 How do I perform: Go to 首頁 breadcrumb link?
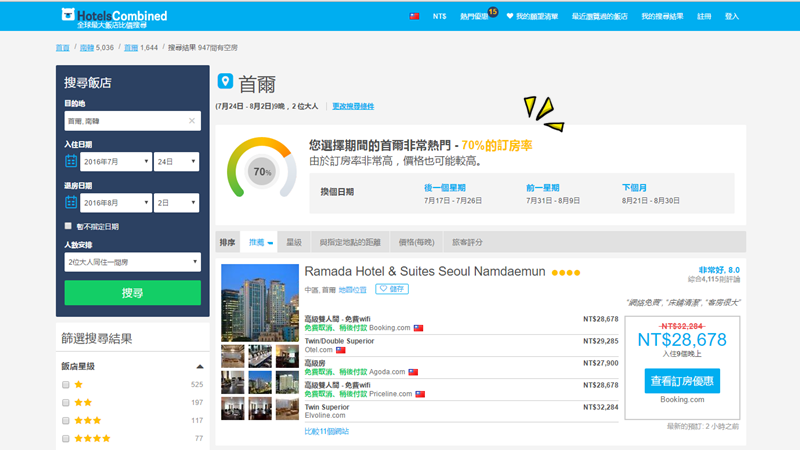[x=62, y=47]
